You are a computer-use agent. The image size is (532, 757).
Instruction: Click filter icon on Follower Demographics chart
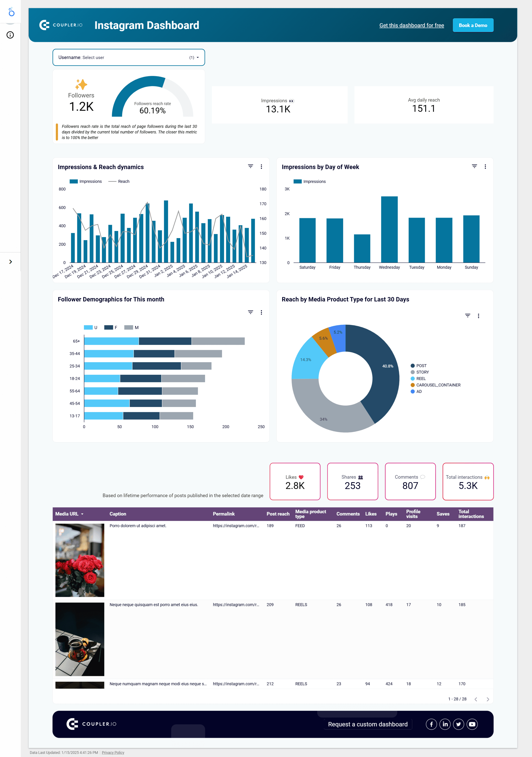[251, 312]
